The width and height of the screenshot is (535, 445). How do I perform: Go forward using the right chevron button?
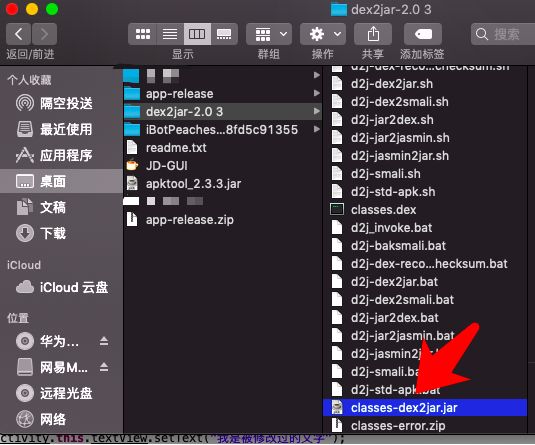point(44,34)
